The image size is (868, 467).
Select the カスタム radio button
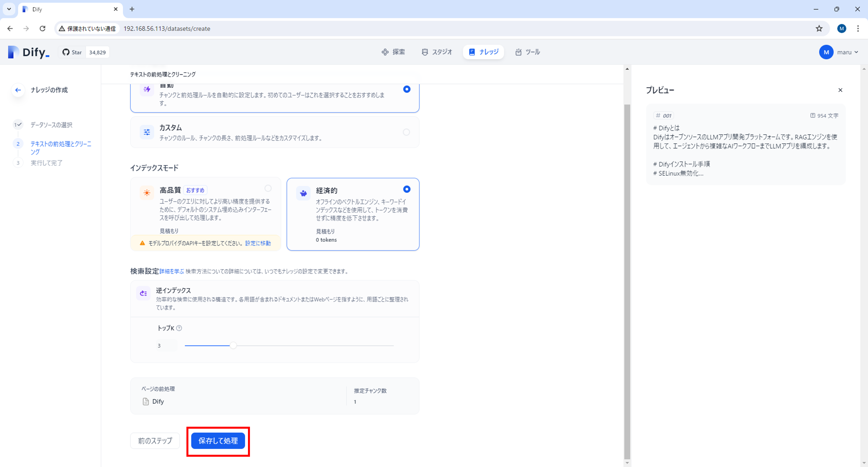(406, 132)
